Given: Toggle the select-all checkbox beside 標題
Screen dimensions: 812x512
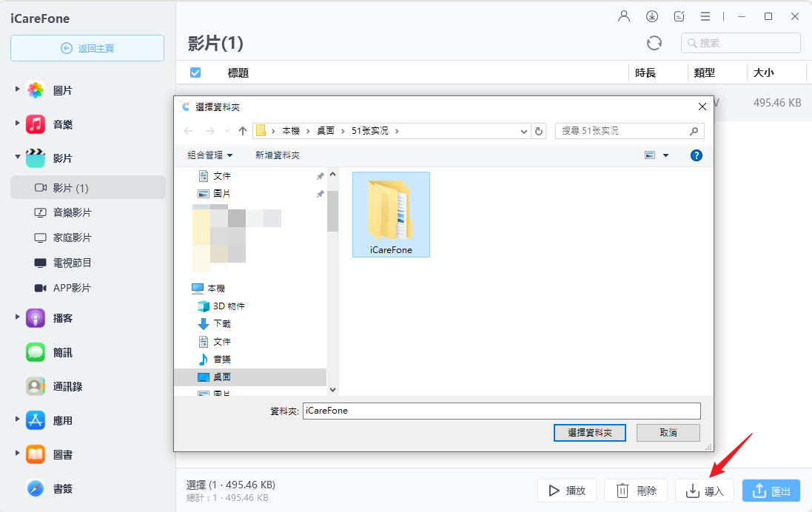Looking at the screenshot, I should [195, 73].
